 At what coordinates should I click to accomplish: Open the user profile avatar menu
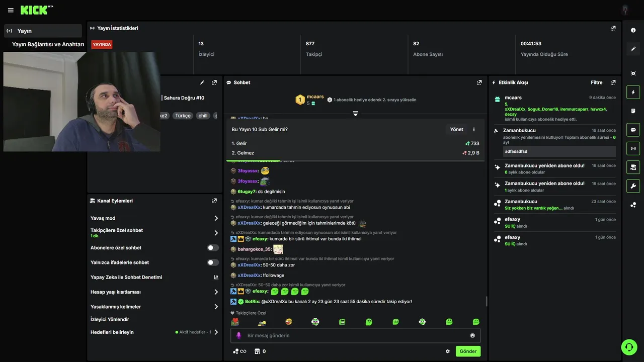click(x=625, y=10)
